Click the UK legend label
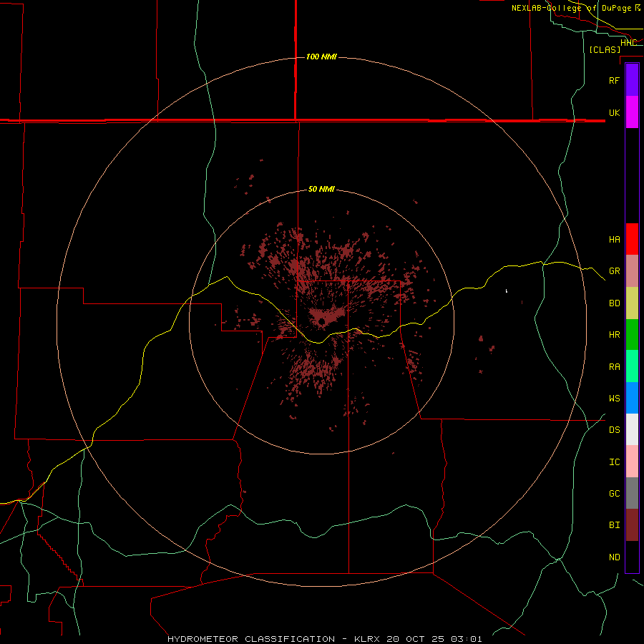Viewport: 644px width, 644px height. click(614, 112)
